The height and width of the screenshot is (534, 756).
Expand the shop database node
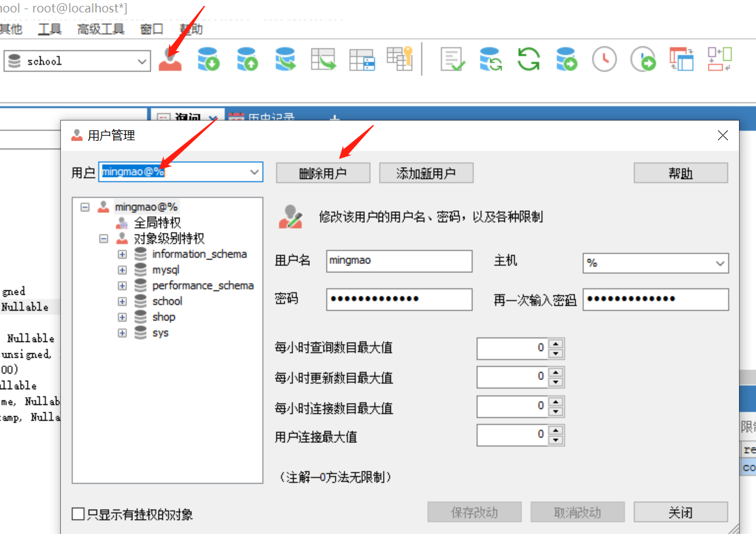[x=123, y=317]
